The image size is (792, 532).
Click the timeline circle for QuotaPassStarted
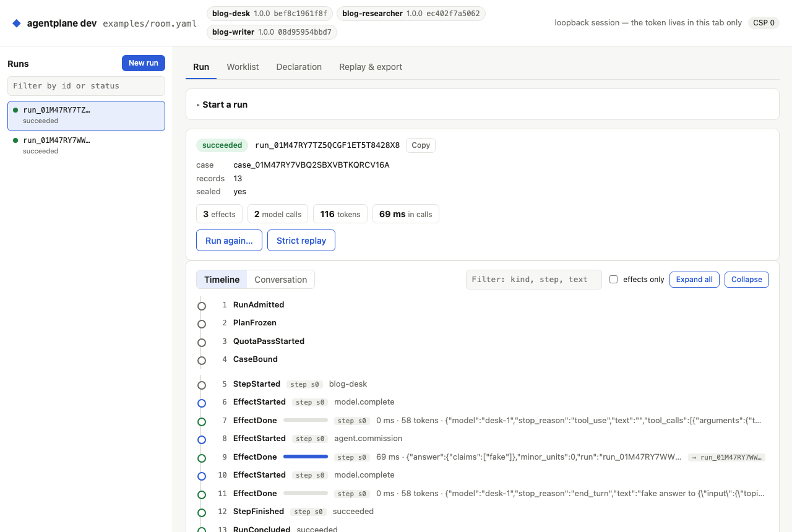coord(202,342)
